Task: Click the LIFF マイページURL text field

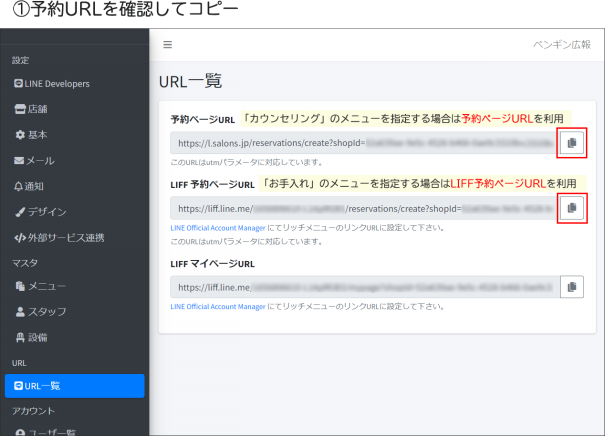Action: [x=362, y=287]
